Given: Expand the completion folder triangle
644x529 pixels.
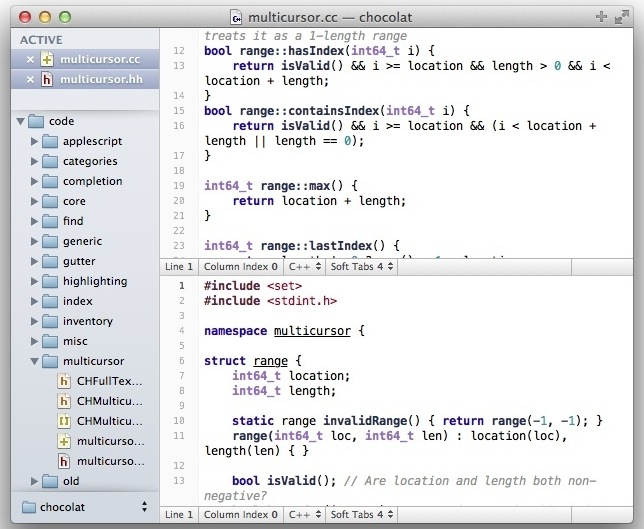Looking at the screenshot, I should click(35, 181).
